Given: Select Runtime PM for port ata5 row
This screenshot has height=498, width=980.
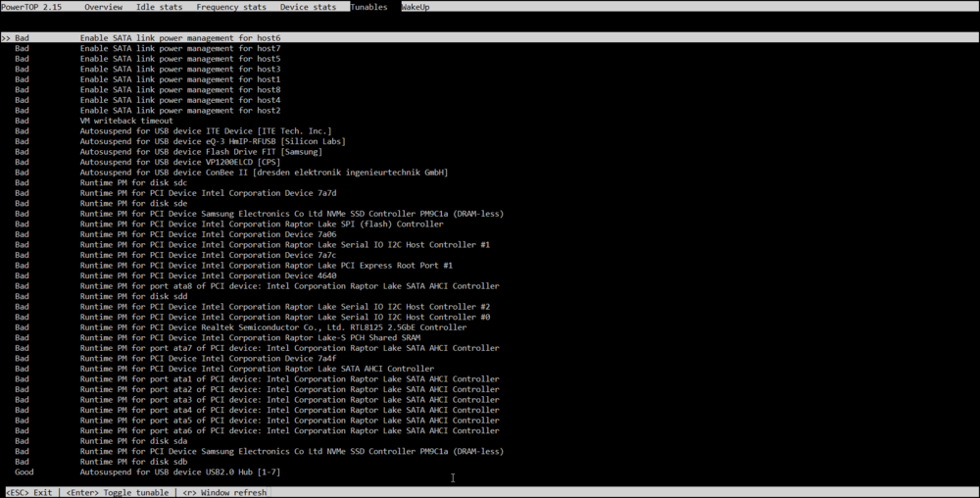Looking at the screenshot, I should tap(257, 420).
